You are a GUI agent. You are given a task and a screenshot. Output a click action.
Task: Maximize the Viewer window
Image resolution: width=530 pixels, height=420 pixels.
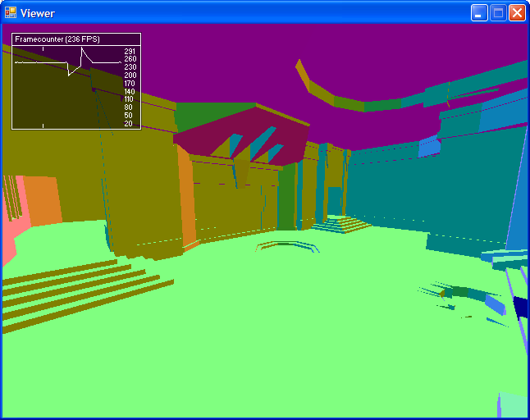click(x=498, y=13)
